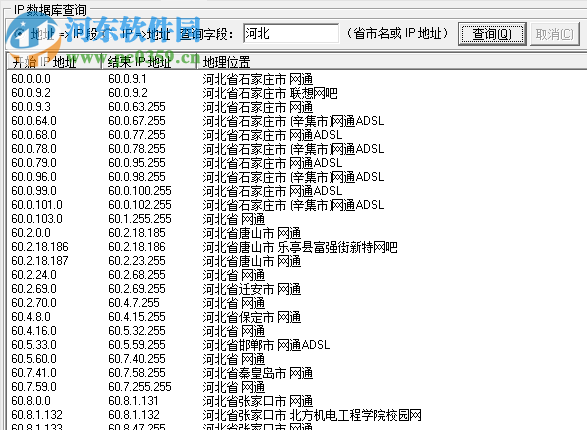
Task: Click end IP cell 60.5.32.255
Action: (x=137, y=331)
